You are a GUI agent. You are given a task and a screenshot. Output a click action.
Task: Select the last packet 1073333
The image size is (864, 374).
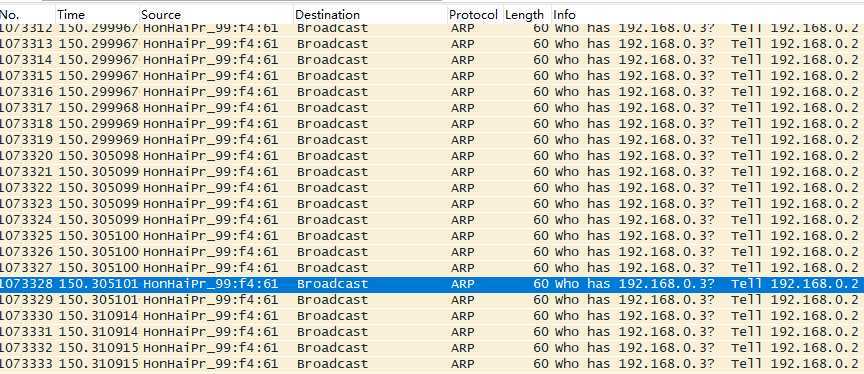click(x=432, y=364)
